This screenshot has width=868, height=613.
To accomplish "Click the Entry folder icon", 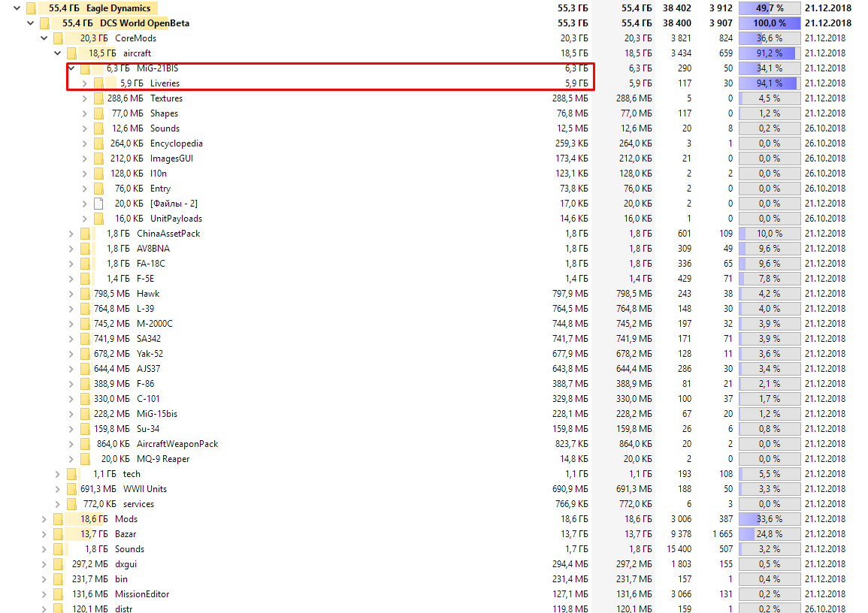I will coord(98,188).
